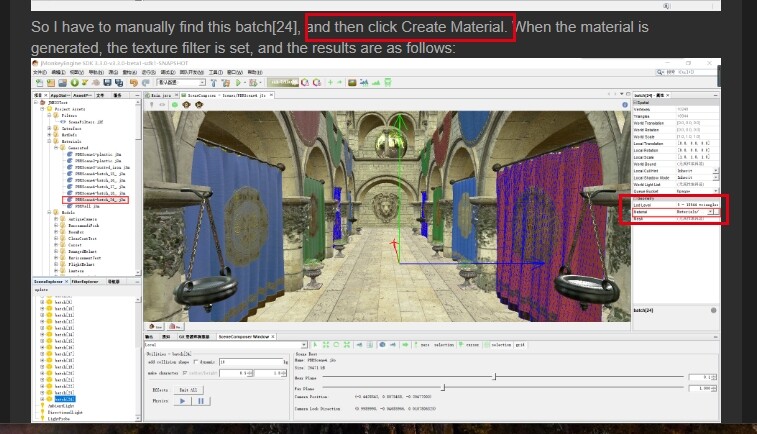
Task: Toggle the cursor option in composer toolbar
Action: point(468,345)
